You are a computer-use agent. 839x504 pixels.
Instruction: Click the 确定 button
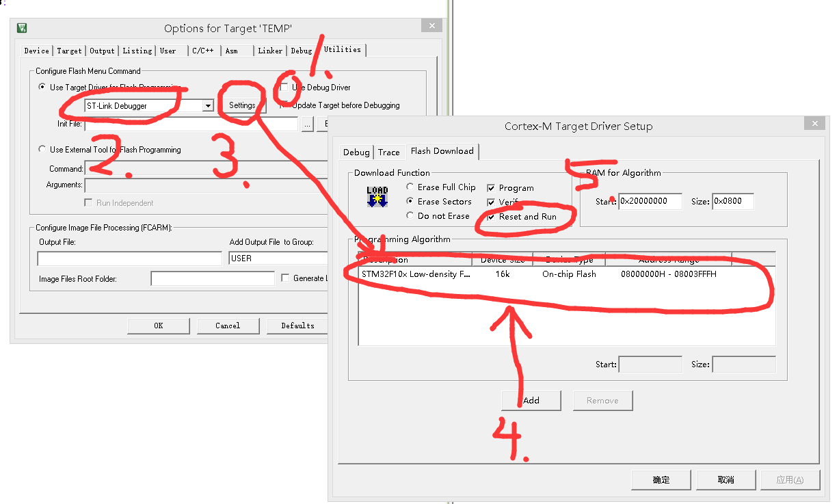click(x=661, y=480)
